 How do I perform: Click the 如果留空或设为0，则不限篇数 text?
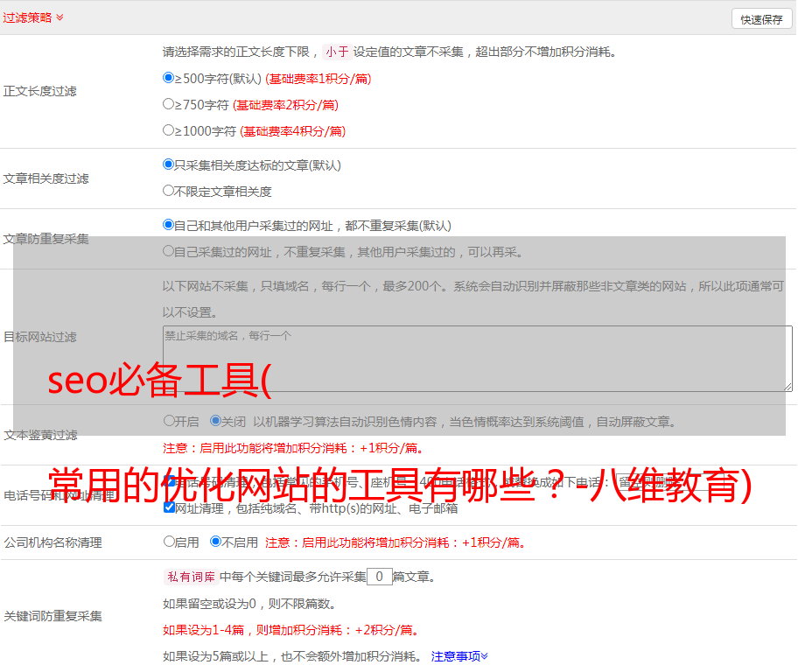(249, 604)
